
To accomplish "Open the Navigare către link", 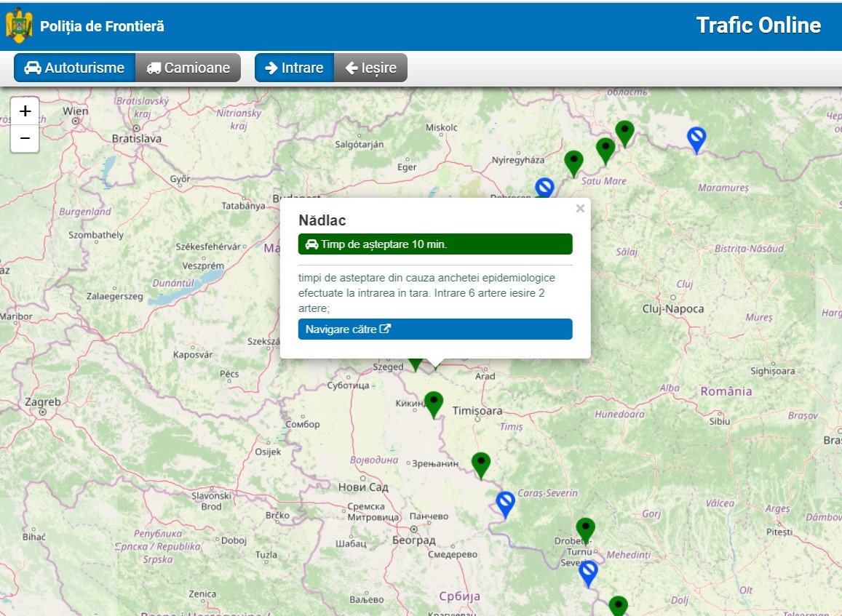I will (x=435, y=329).
